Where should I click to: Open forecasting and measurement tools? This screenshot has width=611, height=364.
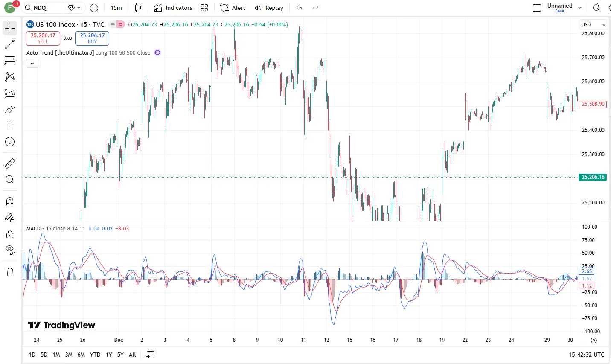point(10,93)
